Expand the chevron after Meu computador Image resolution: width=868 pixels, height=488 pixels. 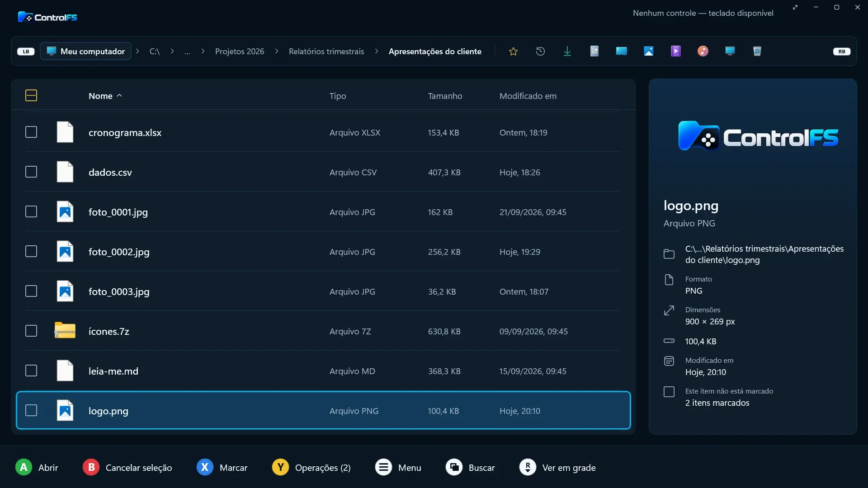click(138, 51)
